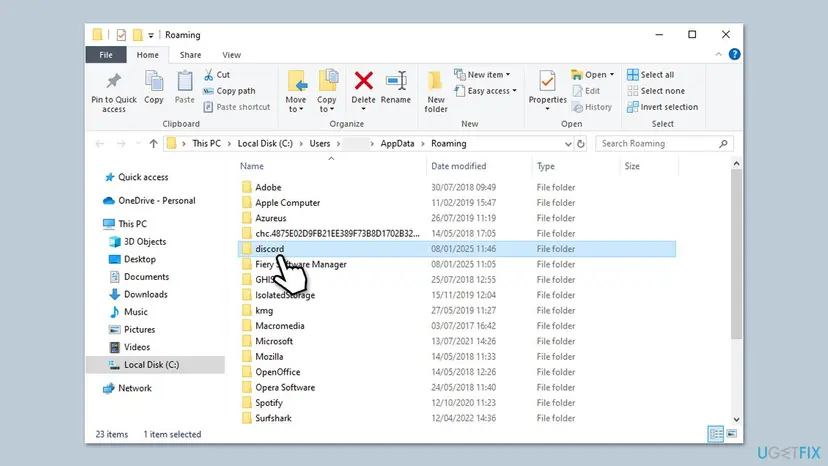Click Invert selection in ribbon
828x466 pixels.
click(662, 107)
